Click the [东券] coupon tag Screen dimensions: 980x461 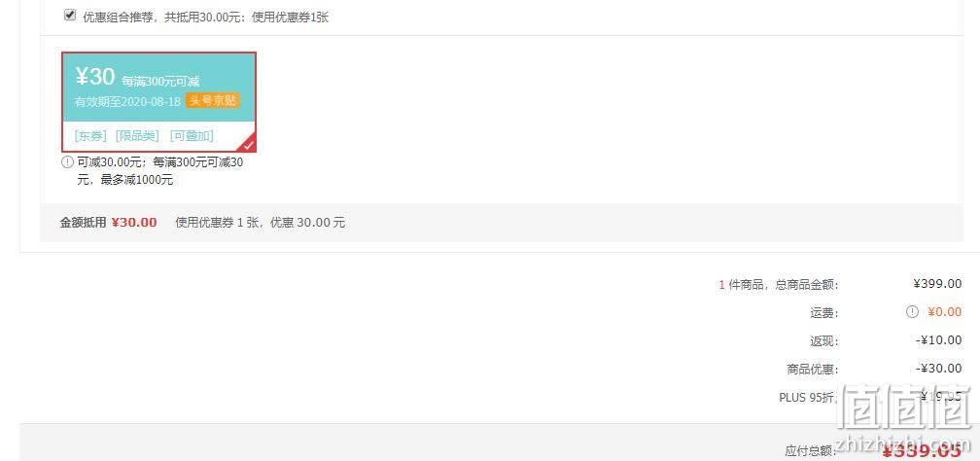pos(90,136)
